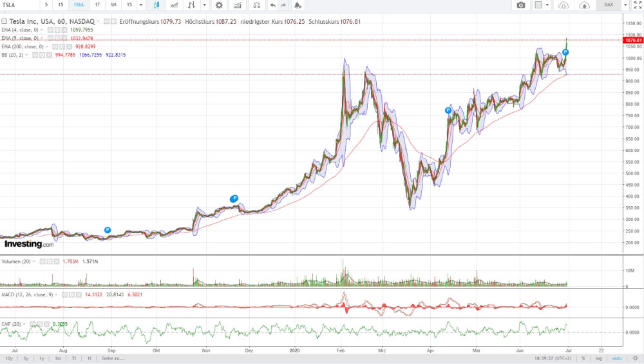Expand CMF (20) dropdown arrow

click(24, 324)
